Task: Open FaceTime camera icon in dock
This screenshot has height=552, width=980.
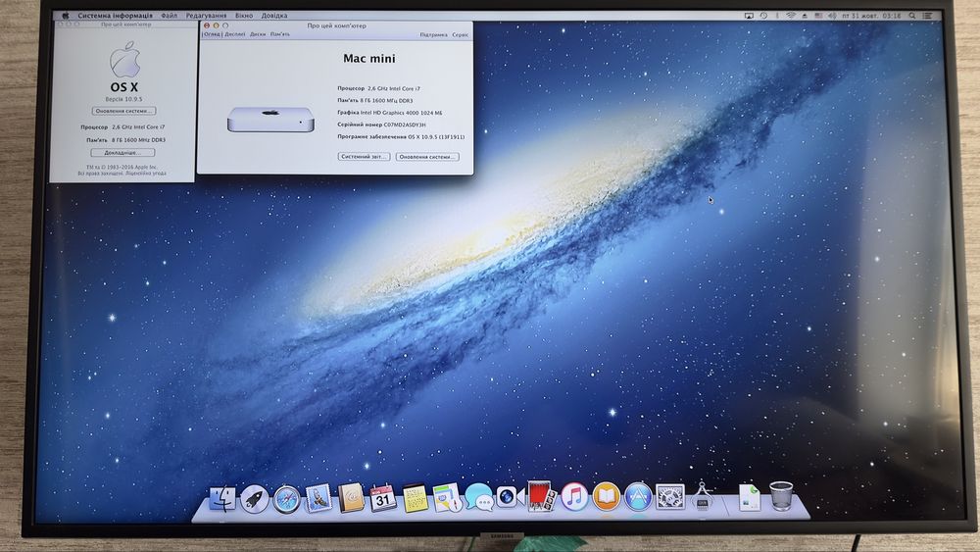Action: (x=510, y=498)
